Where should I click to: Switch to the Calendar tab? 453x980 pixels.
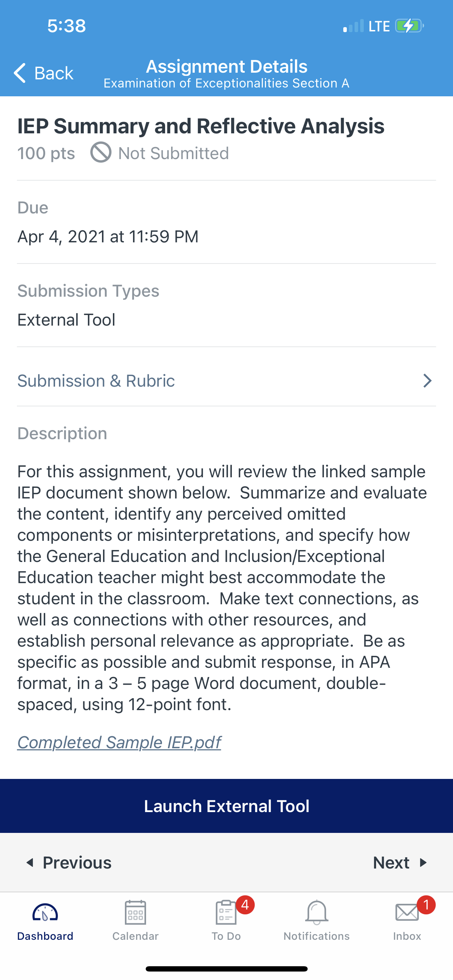tap(135, 920)
